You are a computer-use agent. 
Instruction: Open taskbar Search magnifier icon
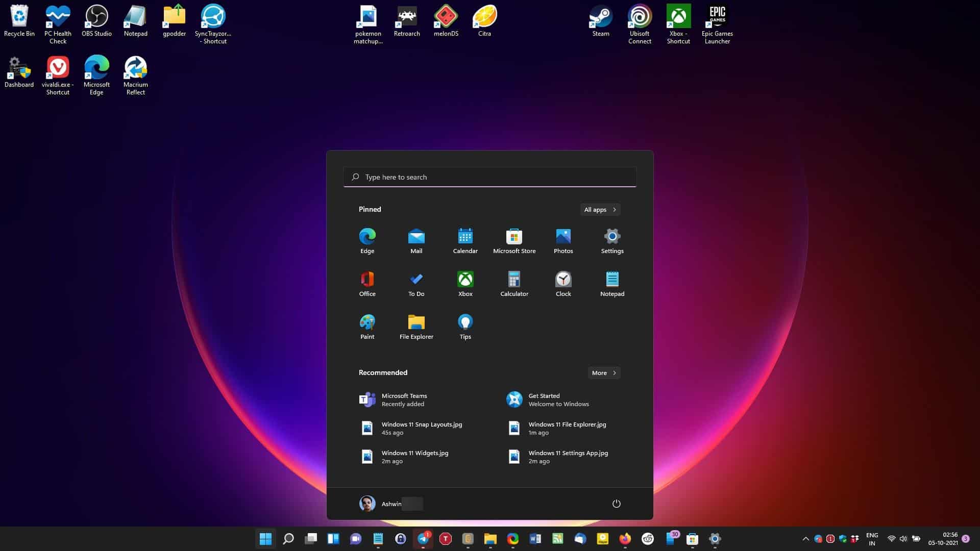288,539
